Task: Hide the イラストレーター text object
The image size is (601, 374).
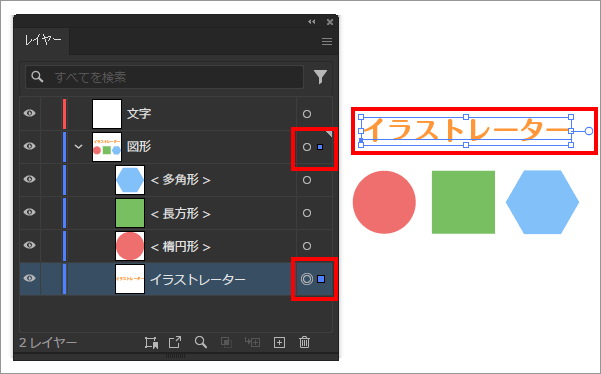Action: point(30,278)
